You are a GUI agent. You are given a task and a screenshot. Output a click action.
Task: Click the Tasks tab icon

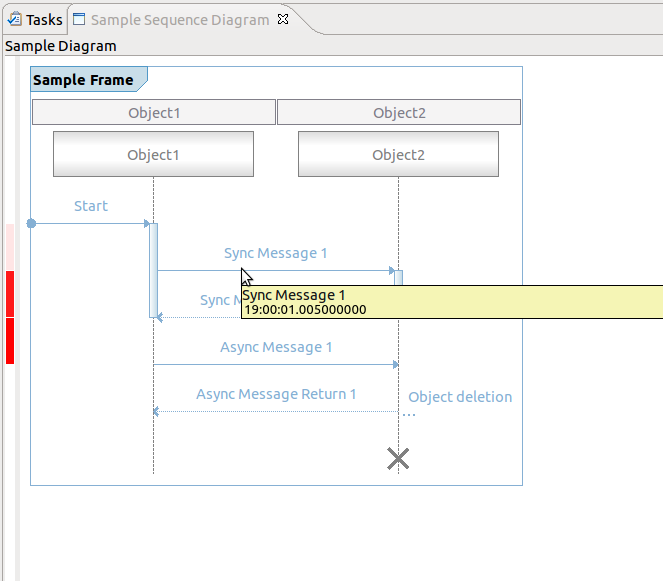pos(15,19)
